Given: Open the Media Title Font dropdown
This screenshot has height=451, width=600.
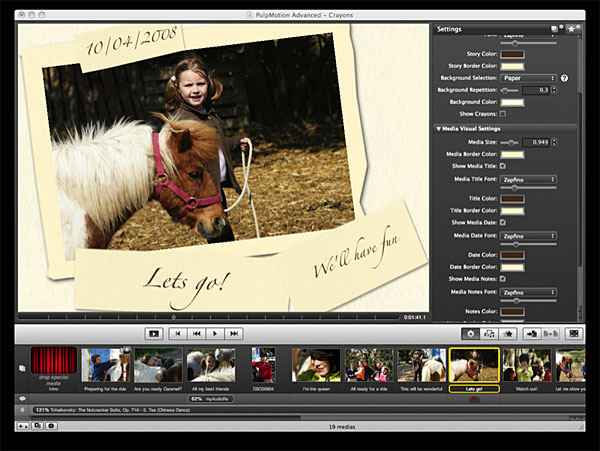Looking at the screenshot, I should pos(528,179).
